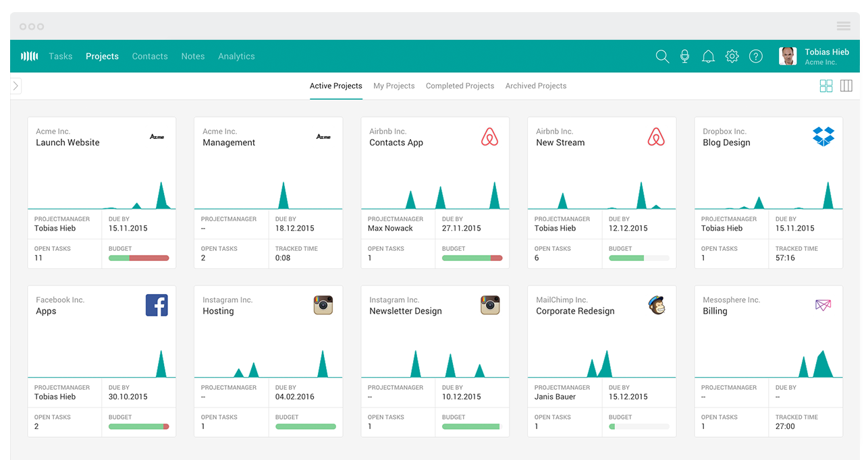
Task: Click Tobias Hieb's profile avatar
Action: pos(788,56)
